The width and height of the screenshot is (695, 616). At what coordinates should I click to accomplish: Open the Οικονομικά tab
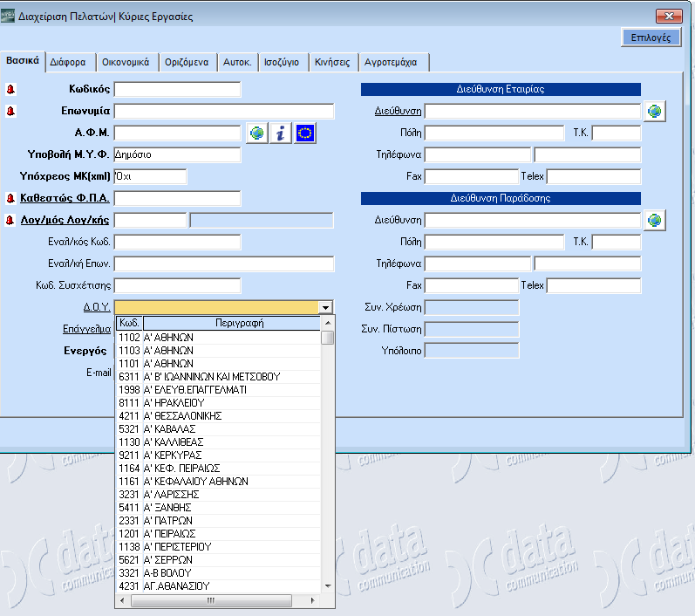click(126, 62)
